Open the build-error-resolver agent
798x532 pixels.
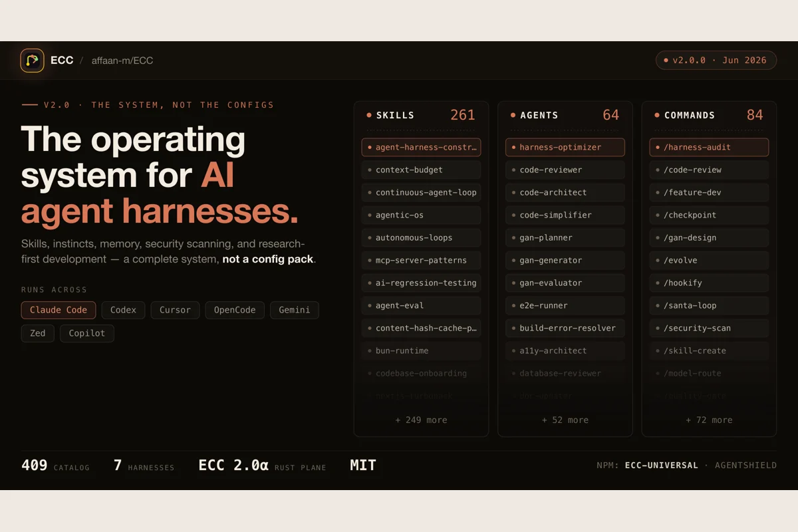click(565, 328)
